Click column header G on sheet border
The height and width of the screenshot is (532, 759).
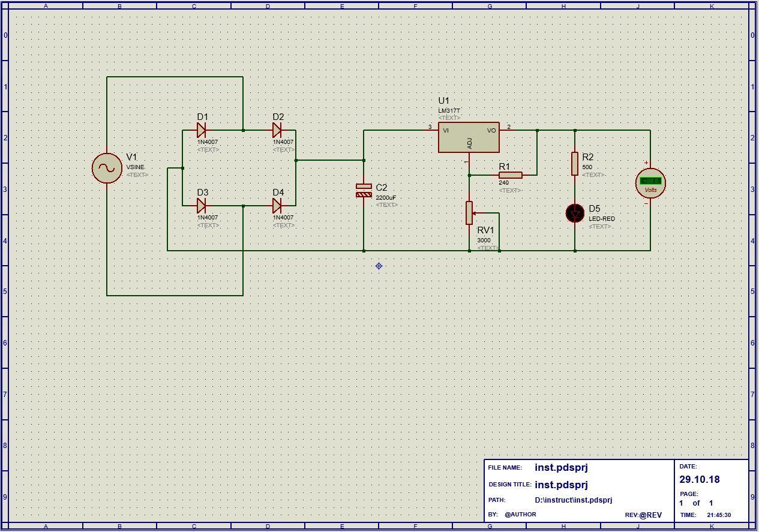point(490,5)
